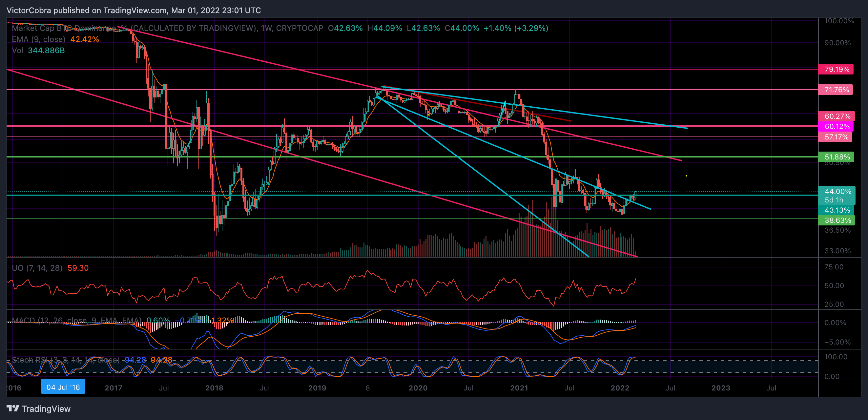
Task: Click the 60.27% price level label
Action: pos(836,116)
